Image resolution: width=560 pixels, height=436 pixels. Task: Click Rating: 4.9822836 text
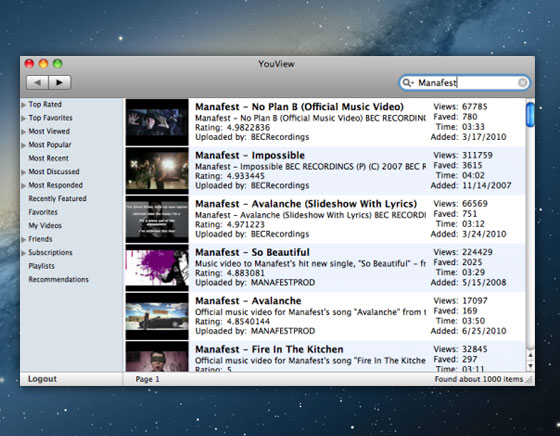(232, 127)
